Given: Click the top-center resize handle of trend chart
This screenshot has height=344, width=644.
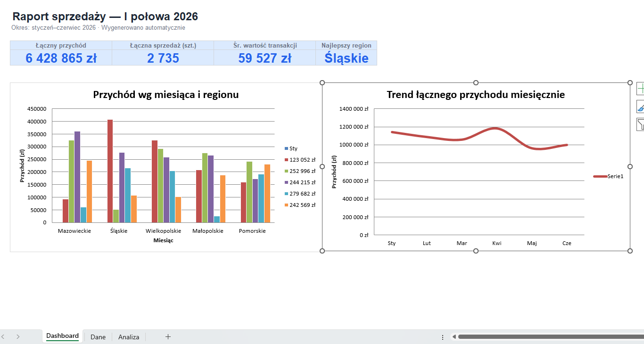Looking at the screenshot, I should [x=476, y=83].
